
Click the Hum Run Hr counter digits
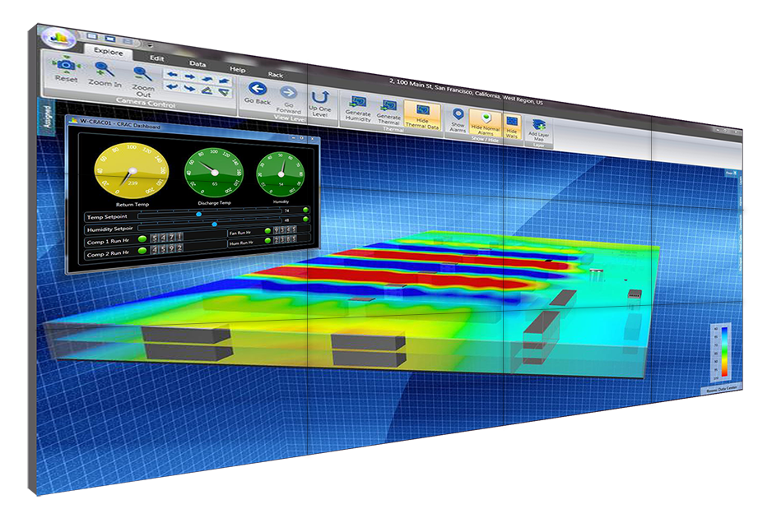(x=285, y=239)
